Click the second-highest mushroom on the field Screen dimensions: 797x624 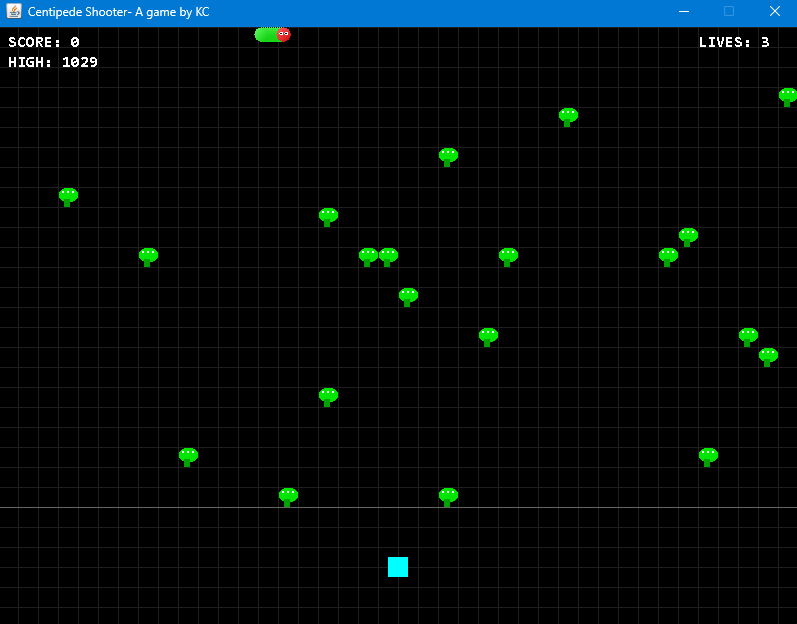tap(568, 116)
